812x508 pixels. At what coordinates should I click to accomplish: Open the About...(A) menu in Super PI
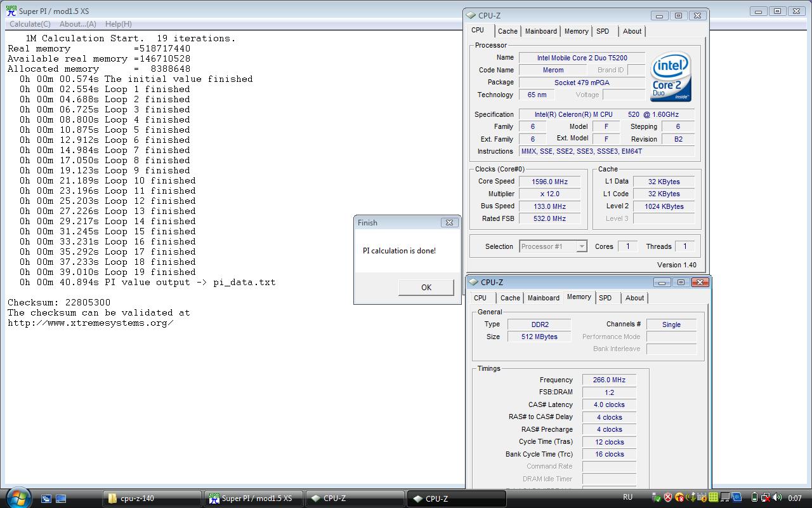[77, 24]
